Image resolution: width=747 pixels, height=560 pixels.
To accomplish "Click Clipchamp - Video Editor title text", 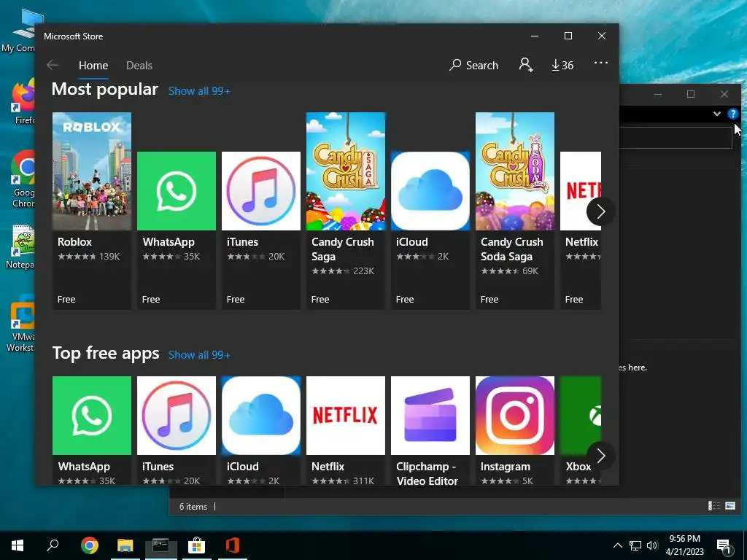I will 427,473.
